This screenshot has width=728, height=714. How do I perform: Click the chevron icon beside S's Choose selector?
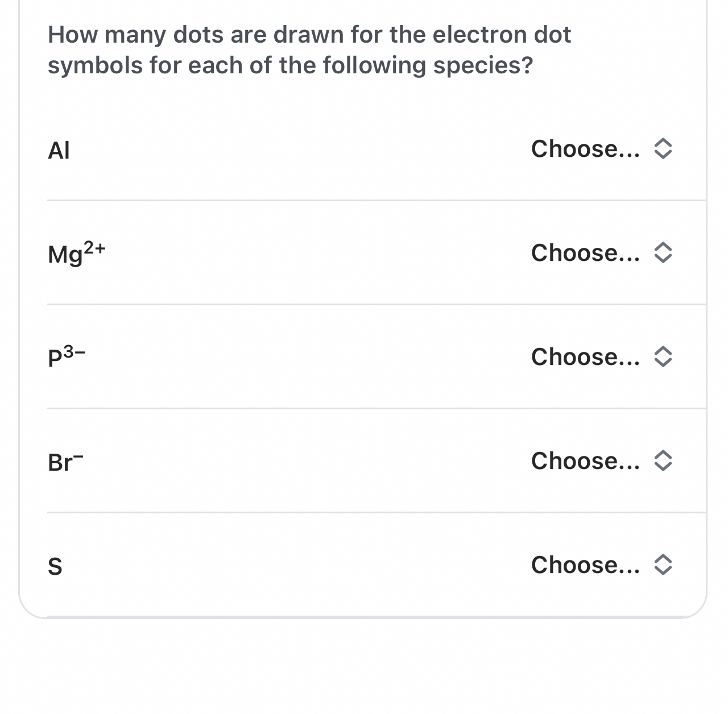coord(664,565)
